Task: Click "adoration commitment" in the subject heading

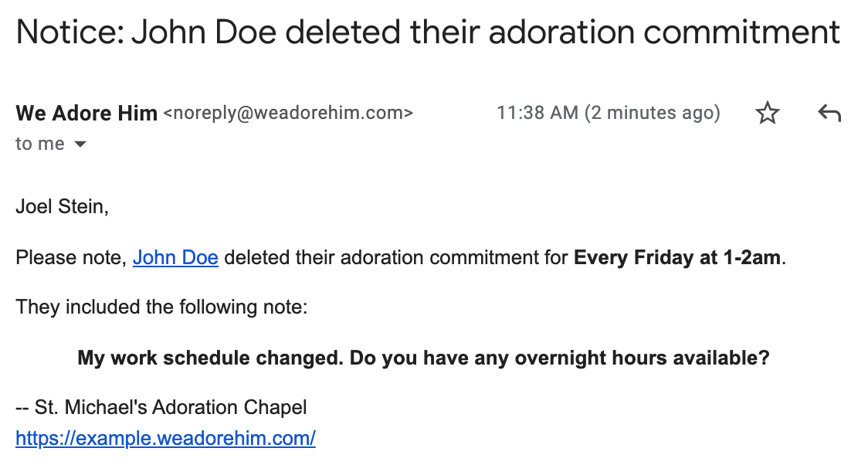Action: coord(666,32)
